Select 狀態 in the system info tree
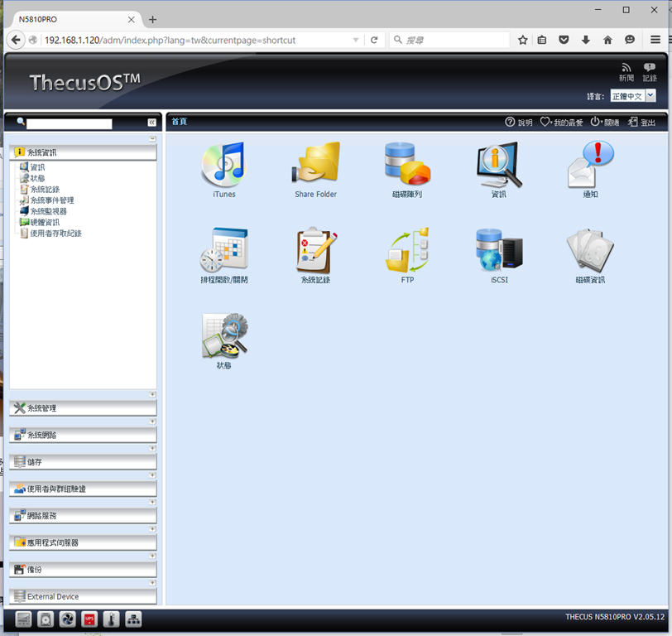Screen dimensions: 672x636 (37, 178)
